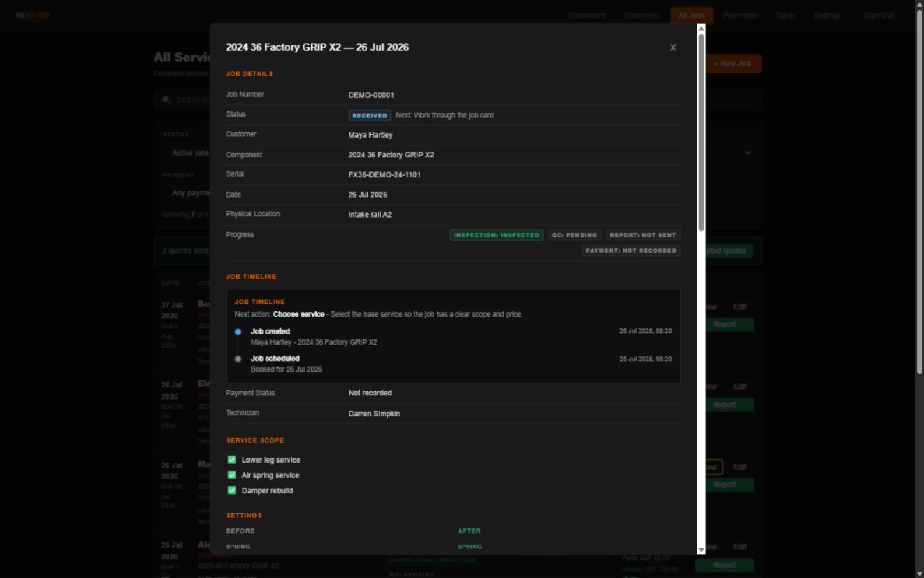Click Edit for the 25 Jul job
This screenshot has height=578, width=924.
(x=740, y=547)
